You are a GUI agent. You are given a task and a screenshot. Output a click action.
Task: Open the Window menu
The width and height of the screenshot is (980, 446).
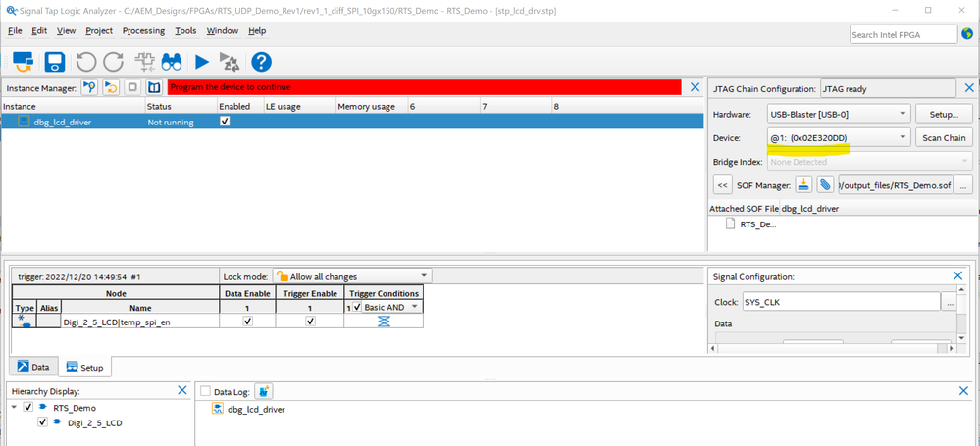(x=223, y=31)
